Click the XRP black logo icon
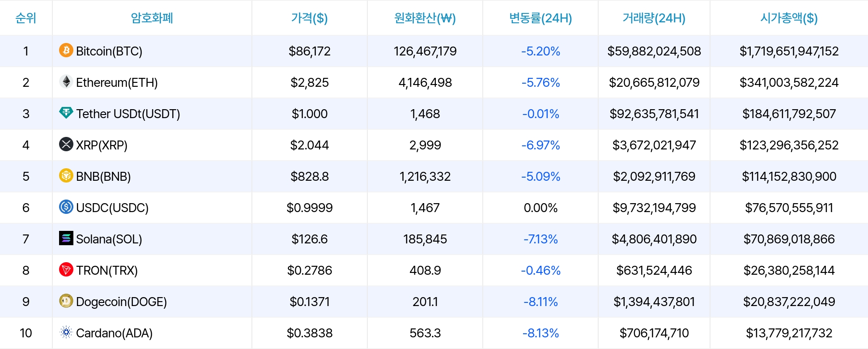868x349 pixels. [x=66, y=144]
